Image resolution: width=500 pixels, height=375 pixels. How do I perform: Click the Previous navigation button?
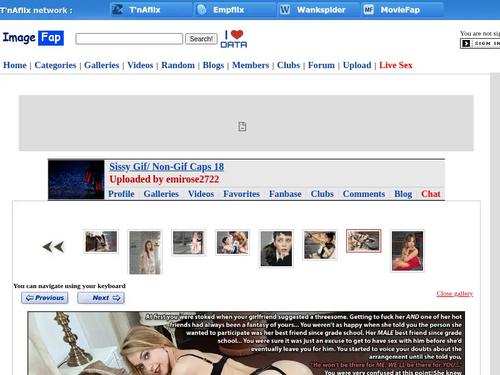pyautogui.click(x=45, y=298)
